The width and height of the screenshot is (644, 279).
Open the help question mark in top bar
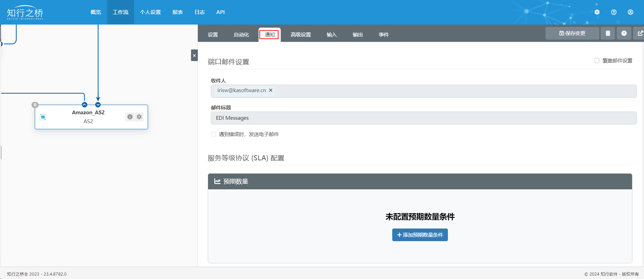point(614,12)
